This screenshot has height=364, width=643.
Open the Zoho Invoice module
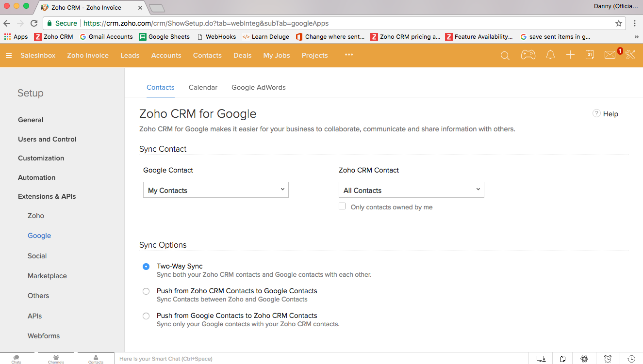[x=88, y=55]
